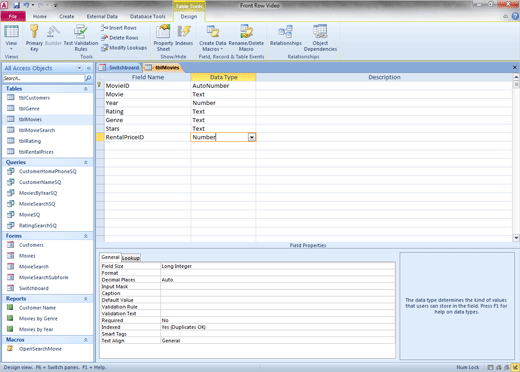Open the MovieSearchSubform form

44,277
